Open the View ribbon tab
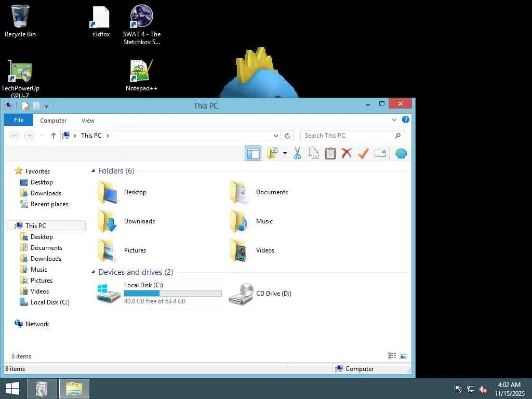 (x=88, y=121)
